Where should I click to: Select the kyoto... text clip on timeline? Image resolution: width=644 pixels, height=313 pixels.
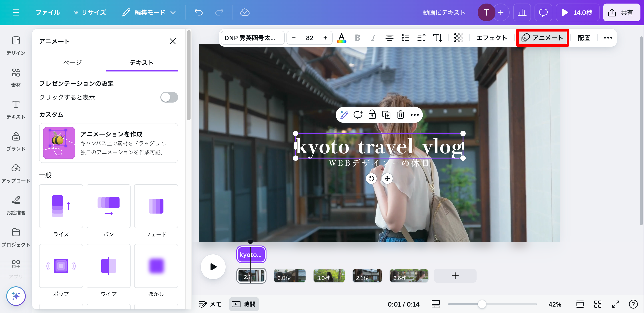point(251,254)
